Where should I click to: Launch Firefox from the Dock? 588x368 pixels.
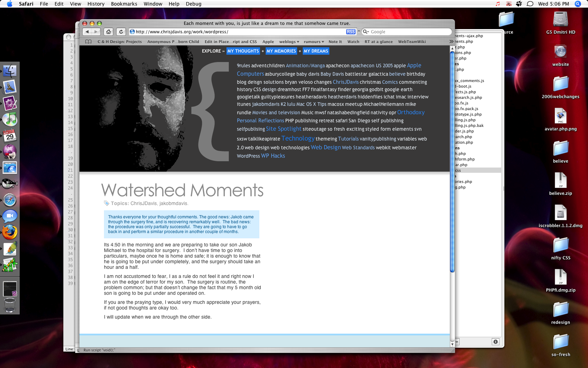10,232
